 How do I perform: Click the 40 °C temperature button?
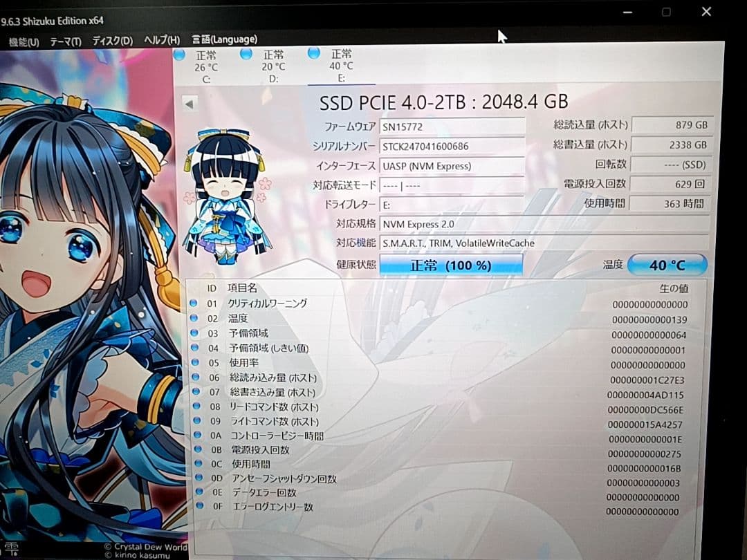(x=667, y=265)
